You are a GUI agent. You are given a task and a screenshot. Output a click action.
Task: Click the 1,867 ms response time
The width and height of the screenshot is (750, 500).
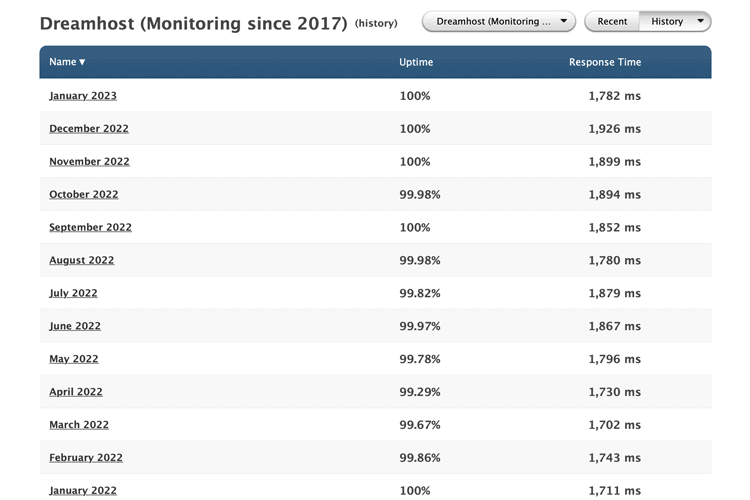click(x=615, y=326)
